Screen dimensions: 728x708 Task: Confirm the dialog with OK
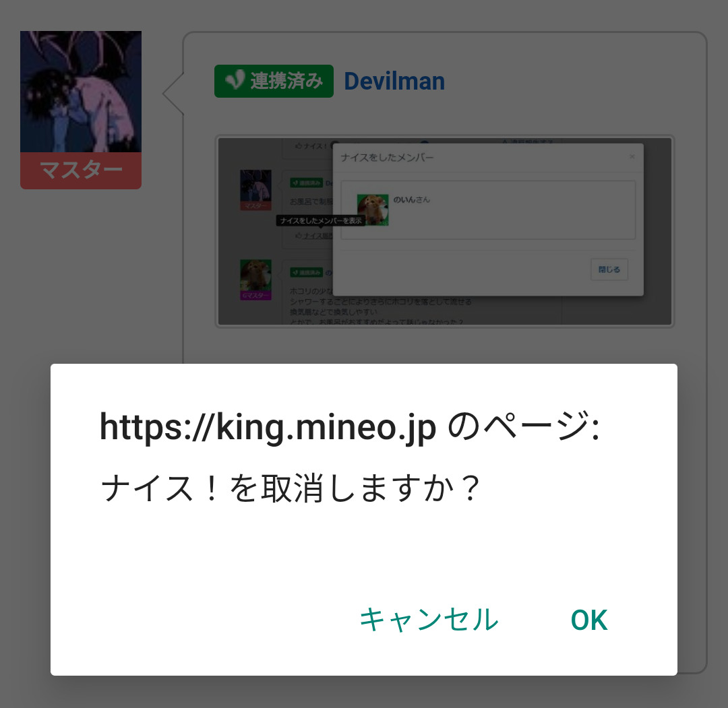[588, 620]
